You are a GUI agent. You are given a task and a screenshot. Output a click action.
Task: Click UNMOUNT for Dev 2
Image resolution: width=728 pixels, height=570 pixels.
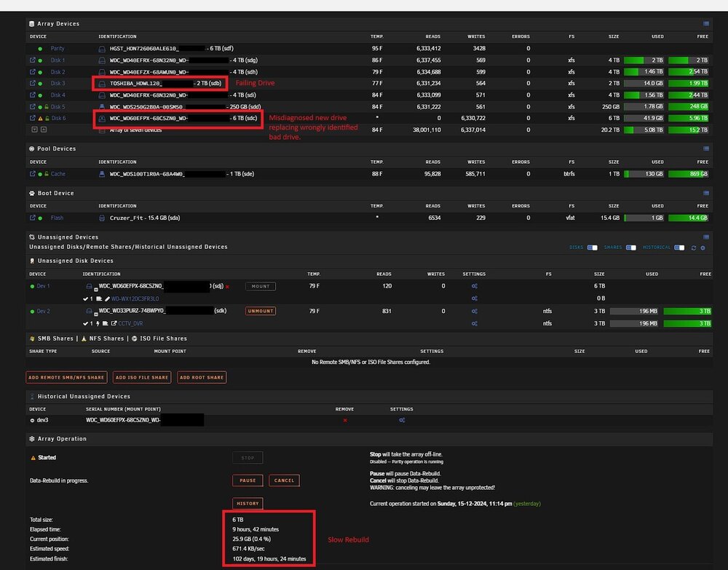(261, 311)
